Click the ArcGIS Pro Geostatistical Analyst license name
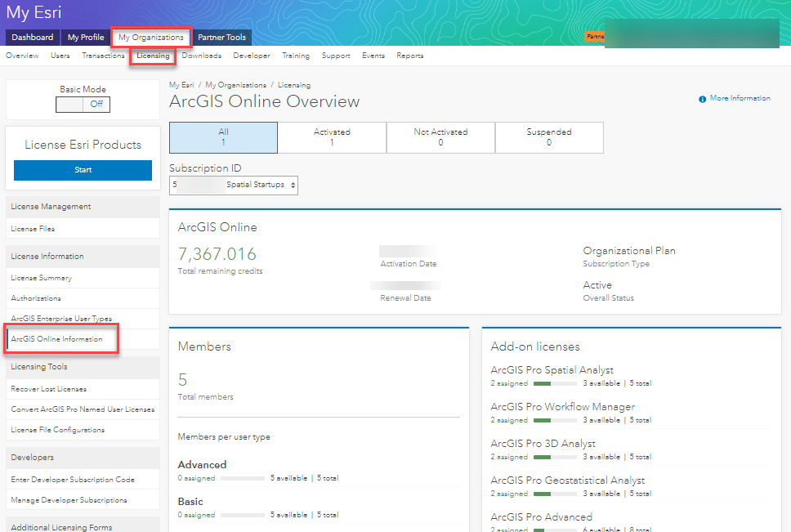This screenshot has height=532, width=791. (x=568, y=481)
